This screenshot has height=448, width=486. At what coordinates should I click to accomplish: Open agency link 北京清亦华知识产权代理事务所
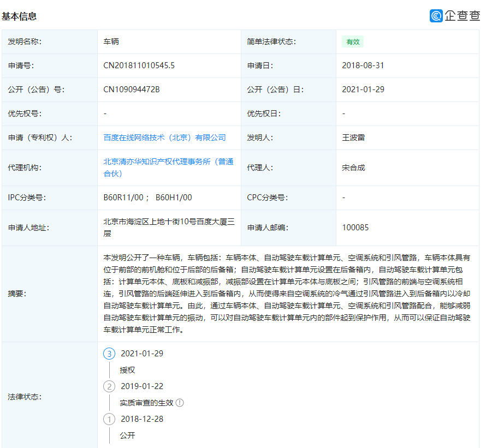(168, 168)
